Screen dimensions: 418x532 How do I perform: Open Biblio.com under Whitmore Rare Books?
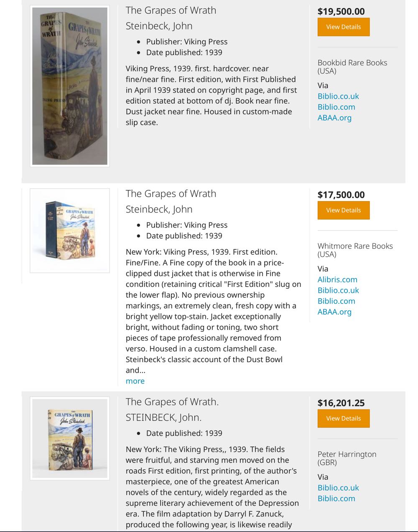336,301
